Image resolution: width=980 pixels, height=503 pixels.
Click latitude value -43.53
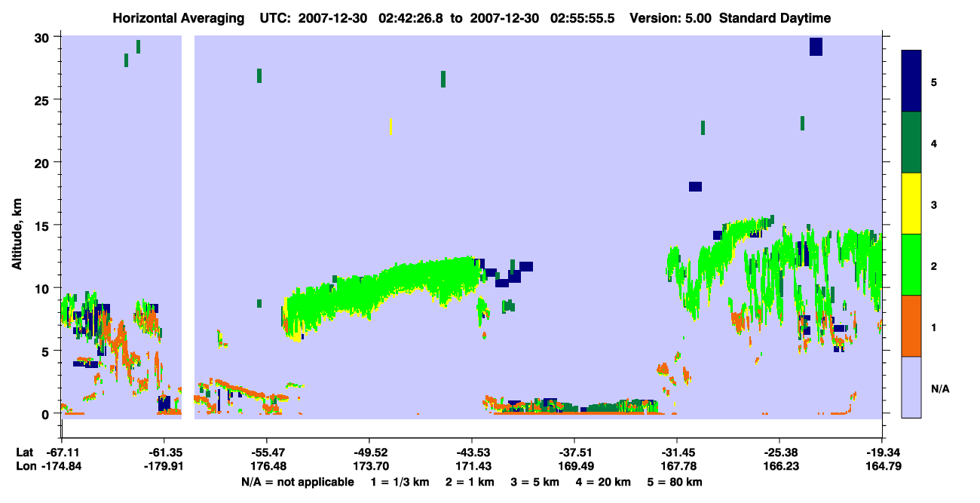(472, 452)
